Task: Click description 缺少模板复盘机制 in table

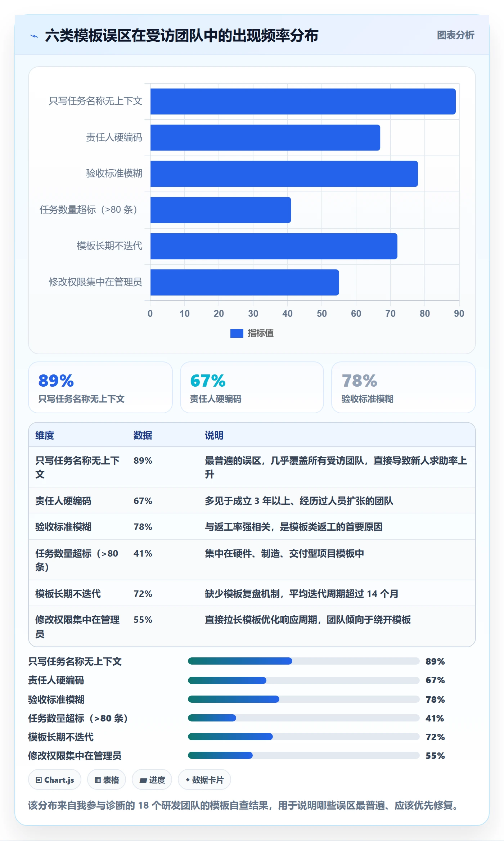Action: (x=302, y=594)
